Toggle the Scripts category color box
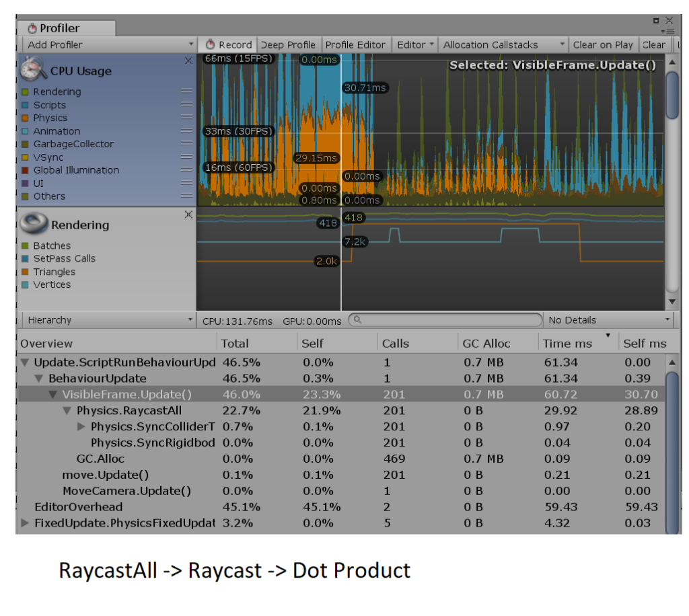The height and width of the screenshot is (616, 689). pyautogui.click(x=25, y=105)
